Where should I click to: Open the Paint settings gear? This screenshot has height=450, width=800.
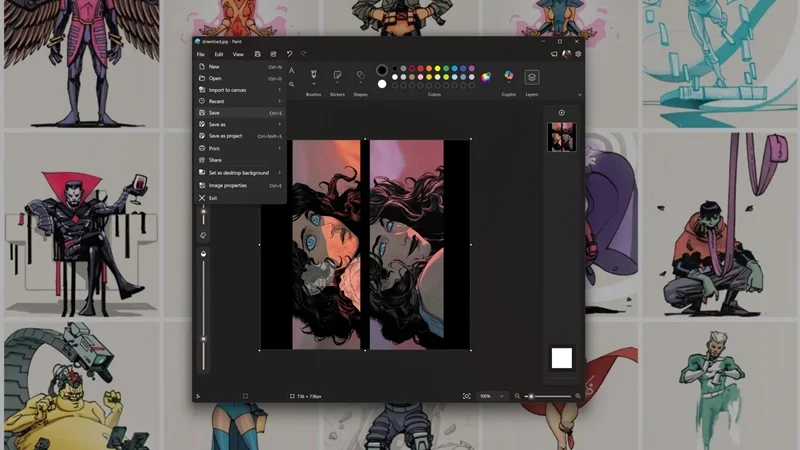[x=578, y=54]
